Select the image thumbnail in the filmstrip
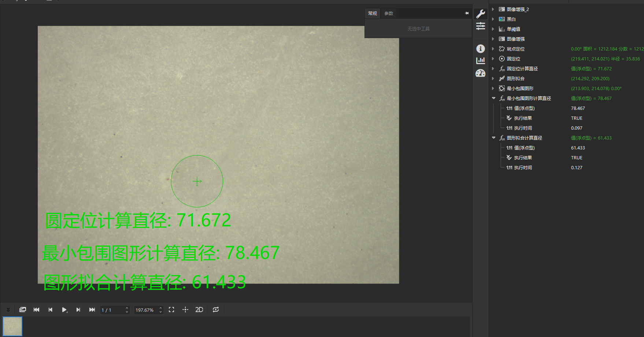644x337 pixels. point(12,326)
